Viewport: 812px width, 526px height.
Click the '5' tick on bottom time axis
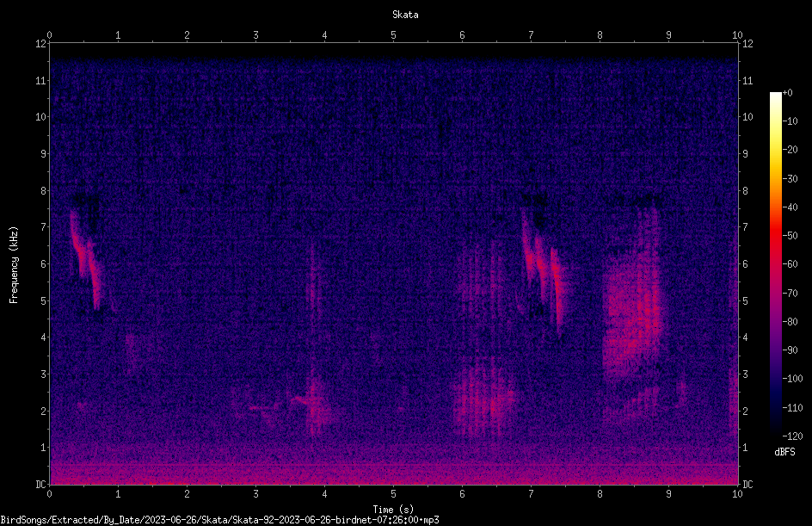(394, 494)
